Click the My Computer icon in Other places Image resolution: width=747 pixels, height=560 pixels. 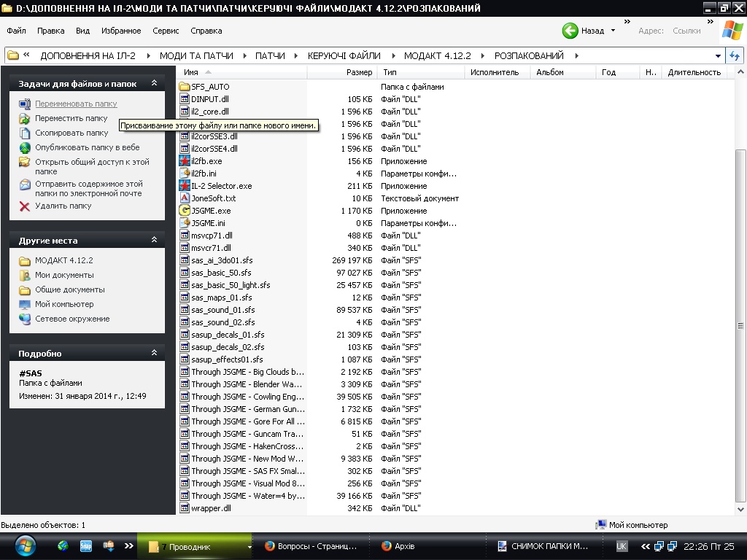click(x=25, y=304)
